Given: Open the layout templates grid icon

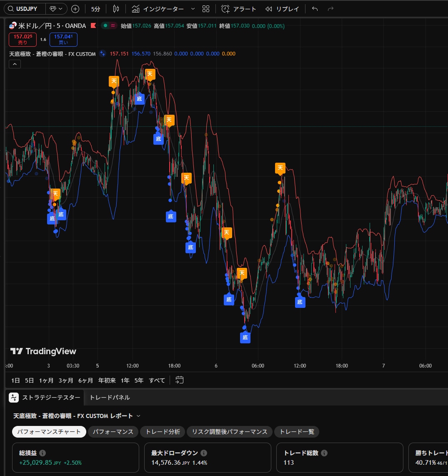Looking at the screenshot, I should tap(206, 9).
